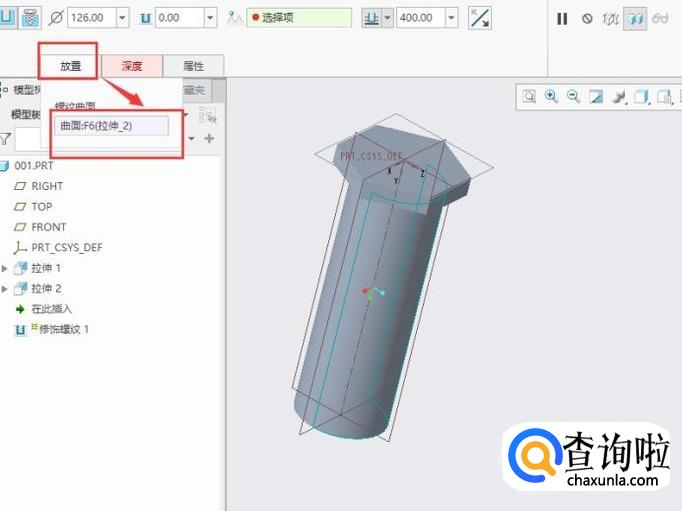The width and height of the screenshot is (682, 511).
Task: Edit the depth field showing 400.00
Action: [421, 18]
